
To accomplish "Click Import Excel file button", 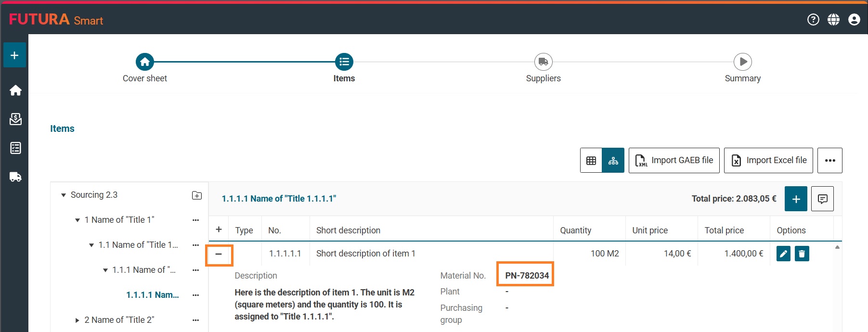I will coord(768,161).
